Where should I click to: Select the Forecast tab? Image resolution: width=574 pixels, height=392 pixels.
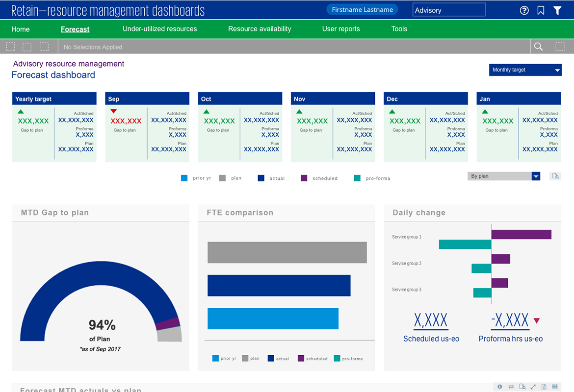[x=75, y=29]
